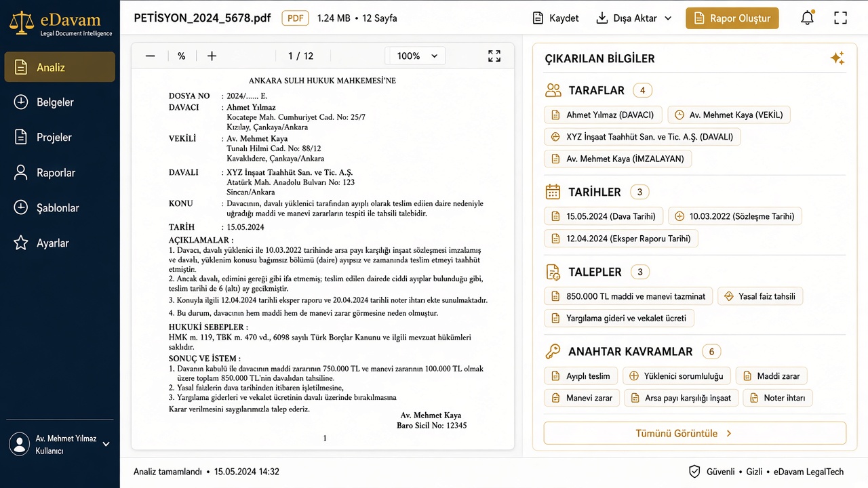Click the TARAFLAR people icon

553,90
